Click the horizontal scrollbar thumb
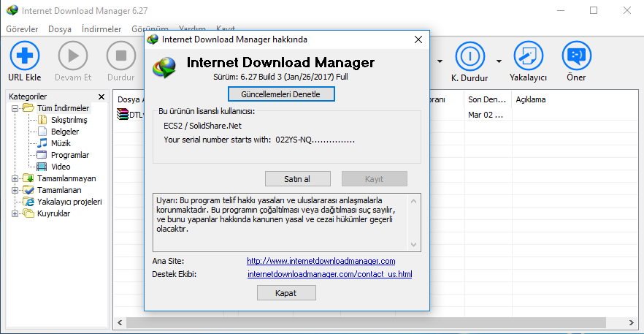This screenshot has height=334, width=644. coord(367,322)
